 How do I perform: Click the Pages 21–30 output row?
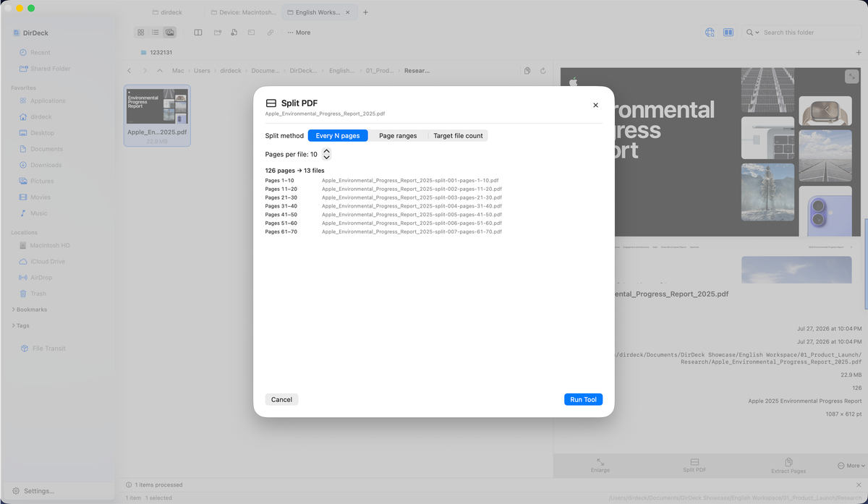click(383, 197)
